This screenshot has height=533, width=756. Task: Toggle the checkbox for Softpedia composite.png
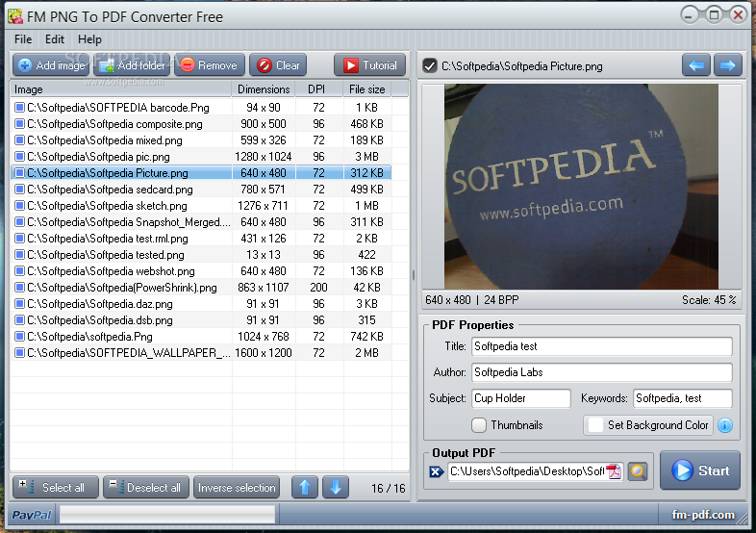(x=19, y=123)
